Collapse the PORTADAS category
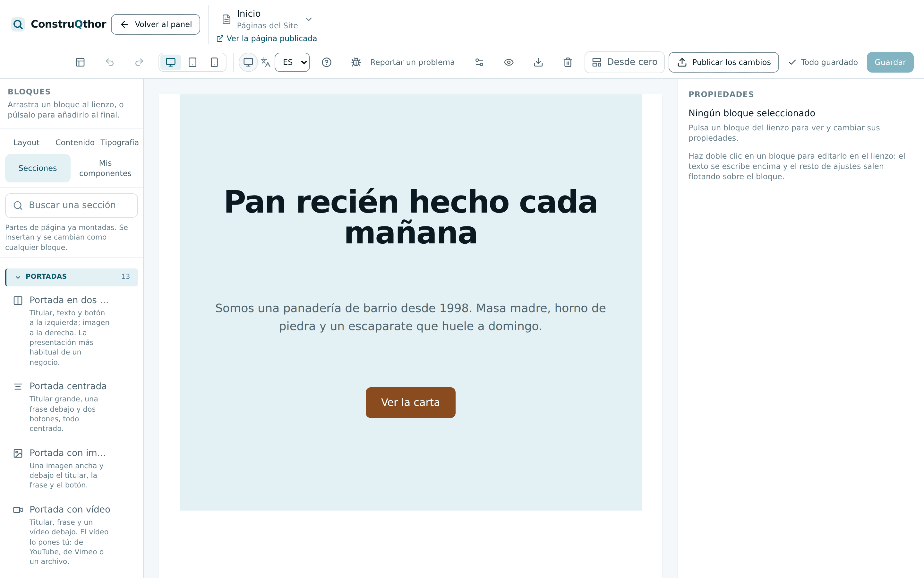924x578 pixels. coord(72,277)
